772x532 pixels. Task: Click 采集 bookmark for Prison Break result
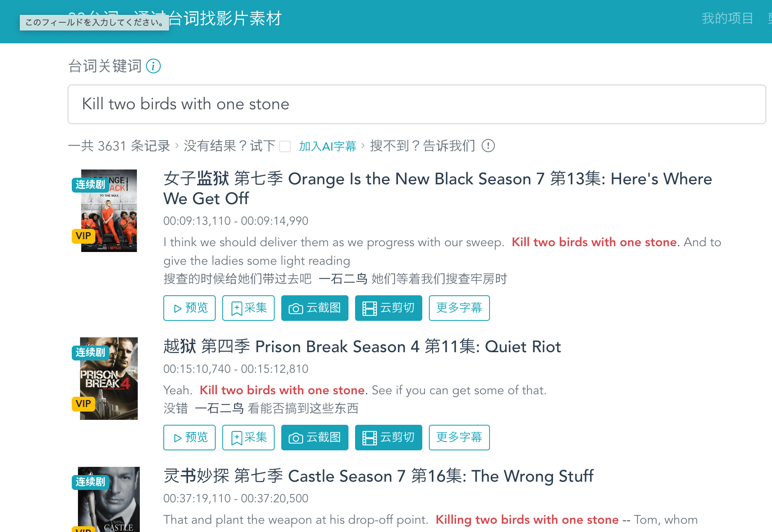248,438
